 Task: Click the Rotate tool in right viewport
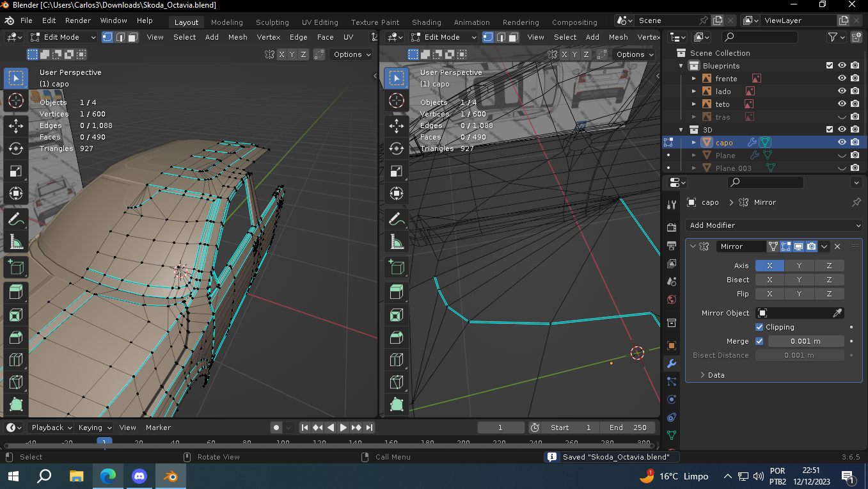397,148
